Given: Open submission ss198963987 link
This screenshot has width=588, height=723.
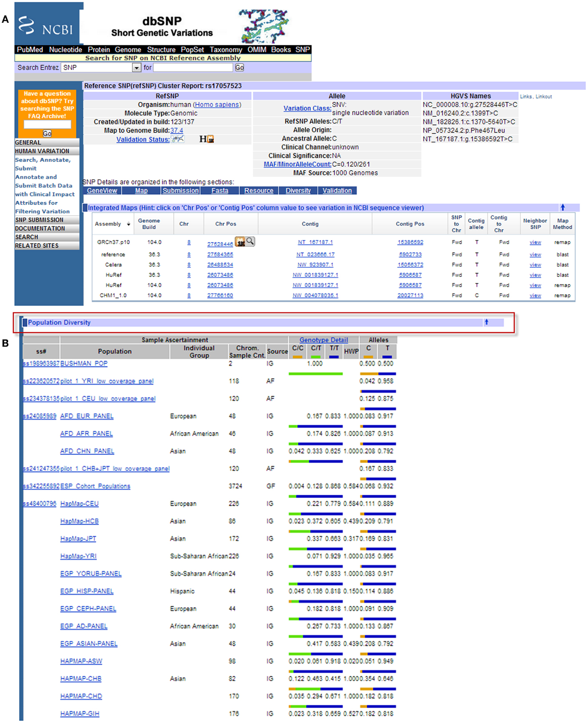Looking at the screenshot, I should click(41, 363).
